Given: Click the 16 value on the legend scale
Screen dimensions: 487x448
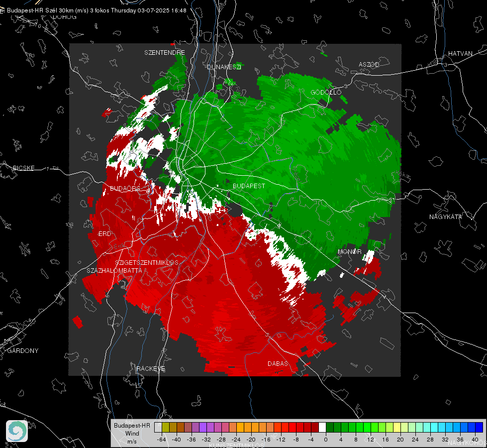Looking at the screenshot, I should coord(386,440).
